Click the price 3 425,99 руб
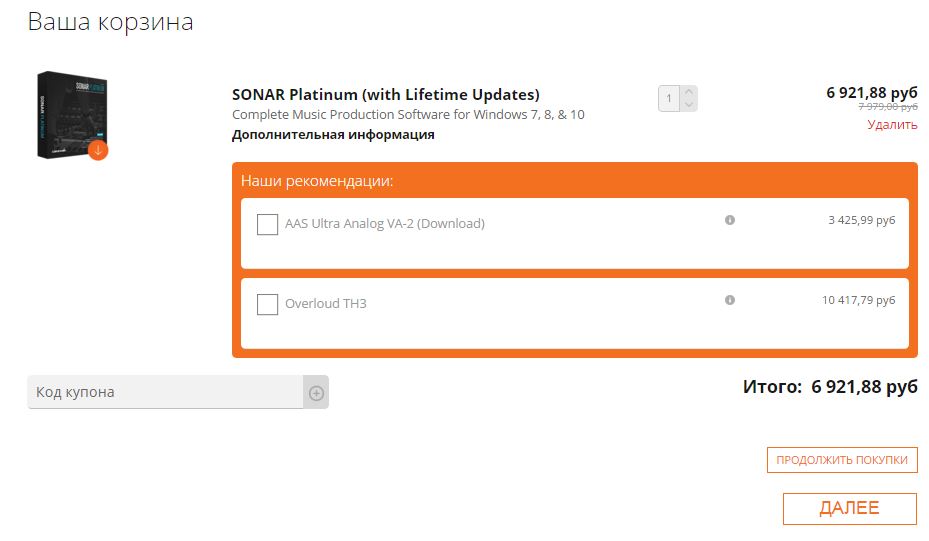Viewport: 929px width, 541px height. [x=861, y=220]
